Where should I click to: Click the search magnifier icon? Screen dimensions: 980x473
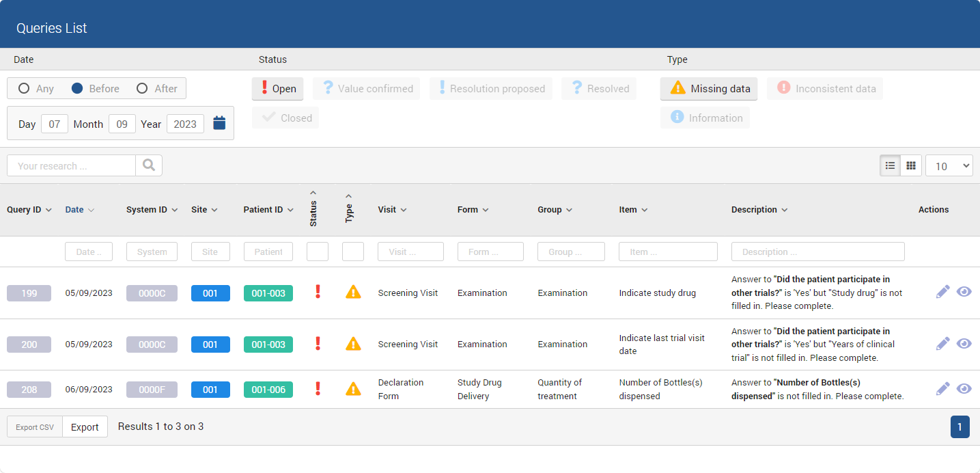[149, 165]
